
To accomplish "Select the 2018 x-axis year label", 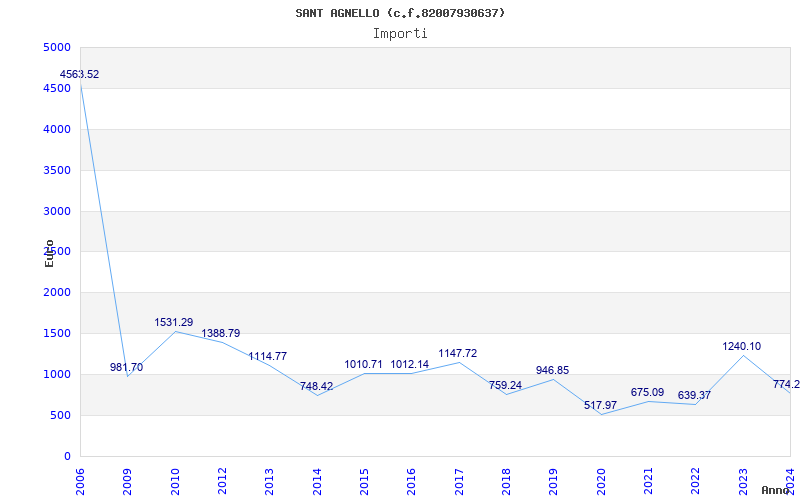I will 506,481.
